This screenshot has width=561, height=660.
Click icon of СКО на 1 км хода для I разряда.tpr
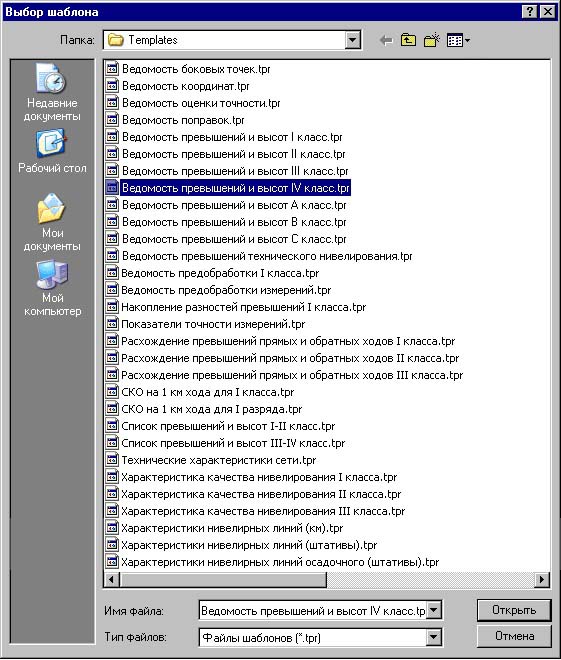tap(112, 409)
